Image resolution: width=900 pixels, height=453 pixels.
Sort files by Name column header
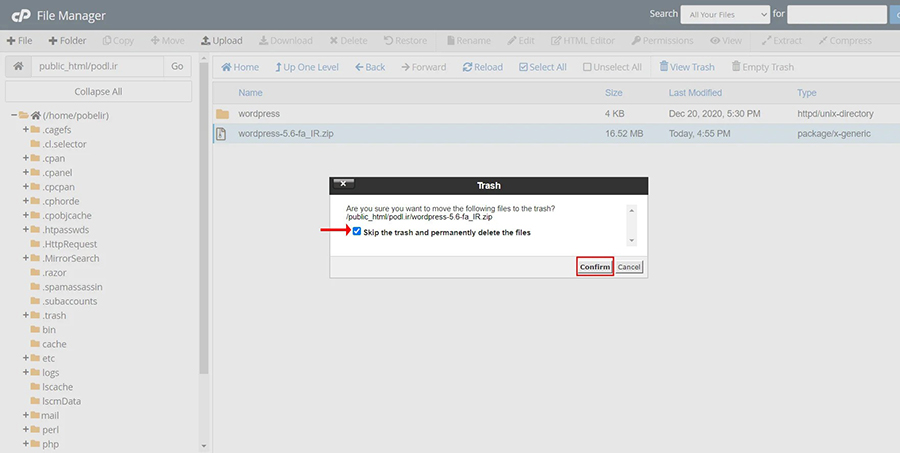point(250,93)
